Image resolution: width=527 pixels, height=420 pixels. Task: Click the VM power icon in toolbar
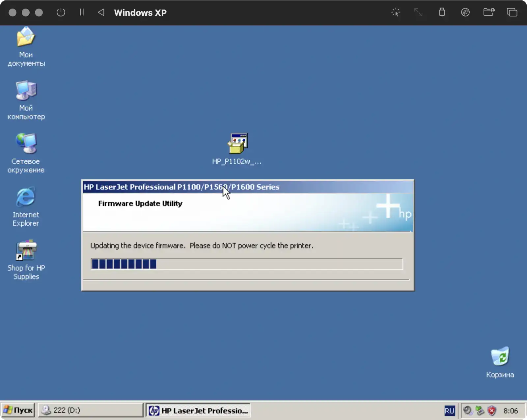tap(61, 13)
